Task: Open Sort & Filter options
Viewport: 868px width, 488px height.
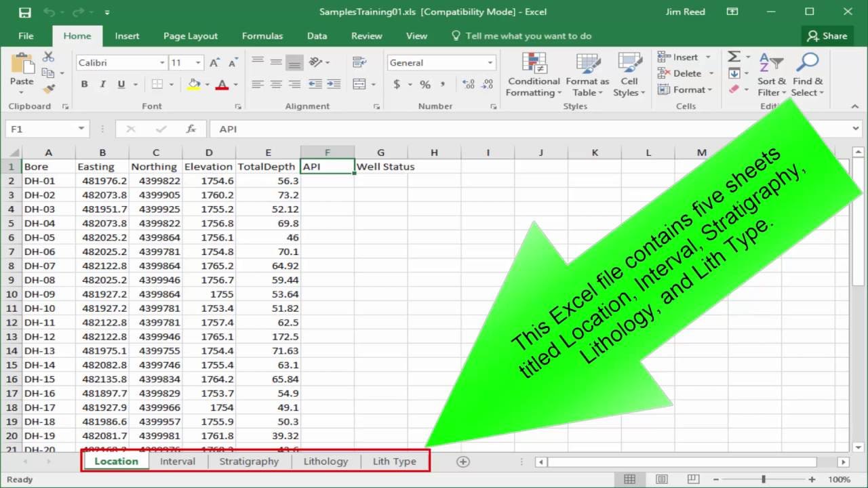Action: click(771, 75)
